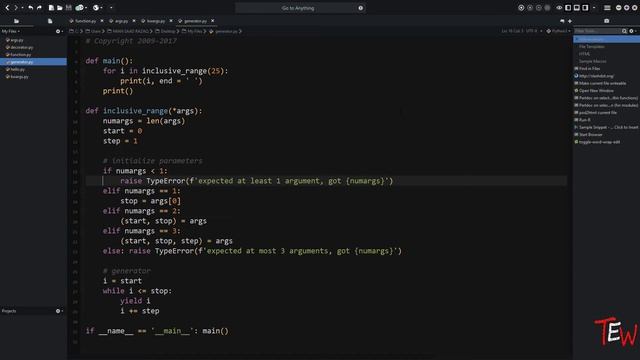The image size is (640, 360).
Task: Open the UTF-8 encoding dropdown
Action: pyautogui.click(x=533, y=31)
